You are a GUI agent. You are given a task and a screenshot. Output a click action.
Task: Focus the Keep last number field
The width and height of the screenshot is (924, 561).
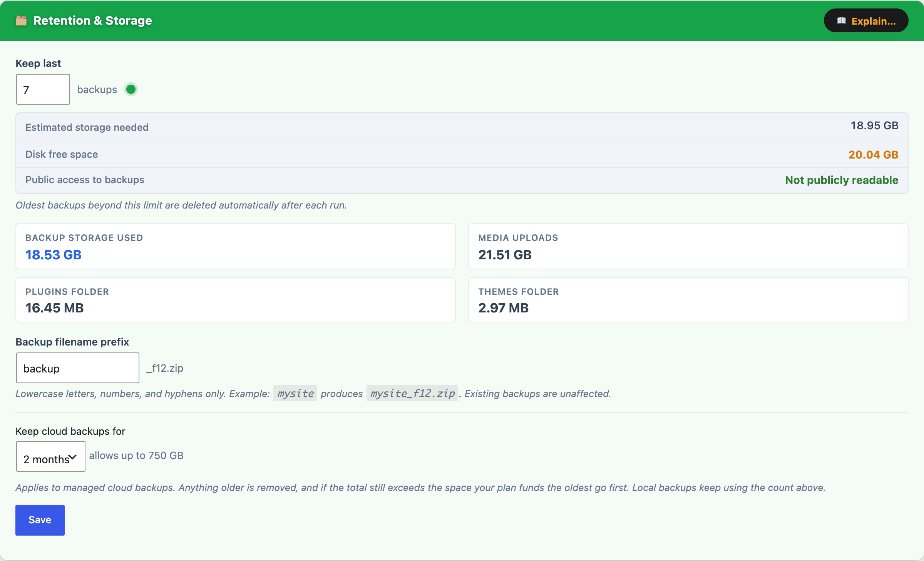43,89
